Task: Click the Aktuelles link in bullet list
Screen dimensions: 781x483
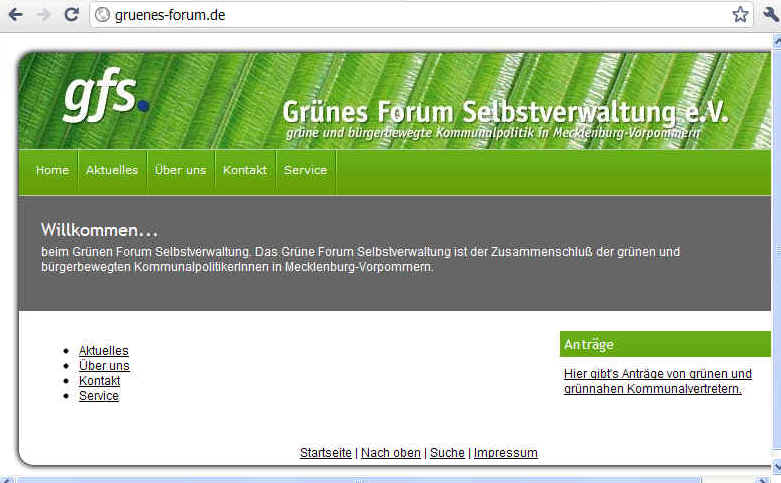Action: point(104,351)
